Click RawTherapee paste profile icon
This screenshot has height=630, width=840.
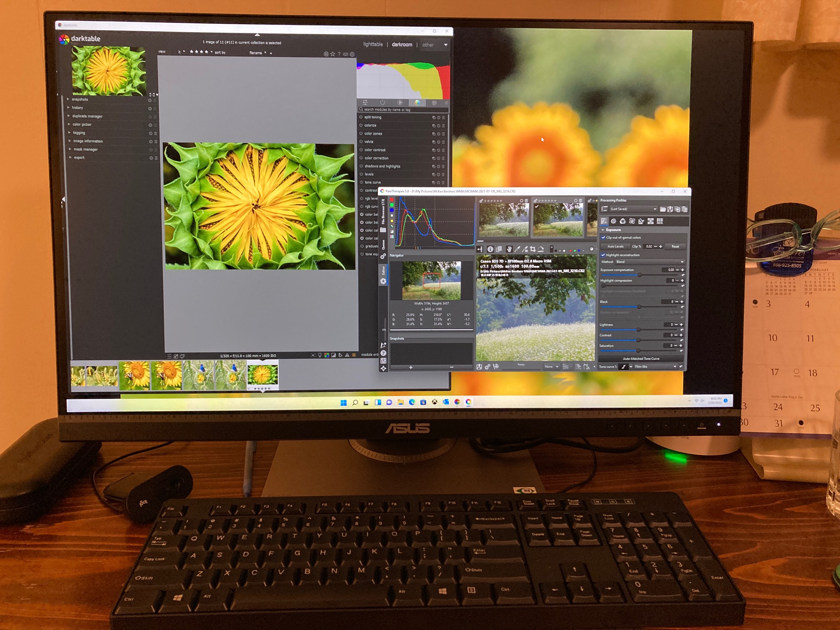coord(685,209)
